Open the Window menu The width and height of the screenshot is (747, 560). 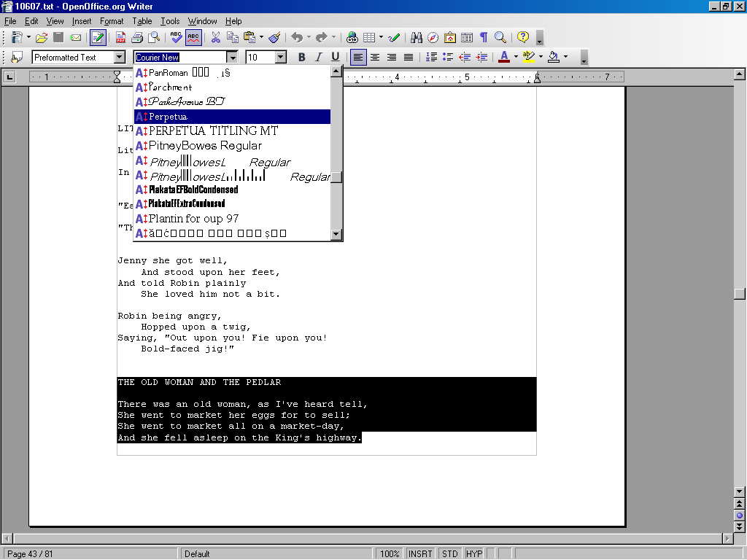pos(202,21)
